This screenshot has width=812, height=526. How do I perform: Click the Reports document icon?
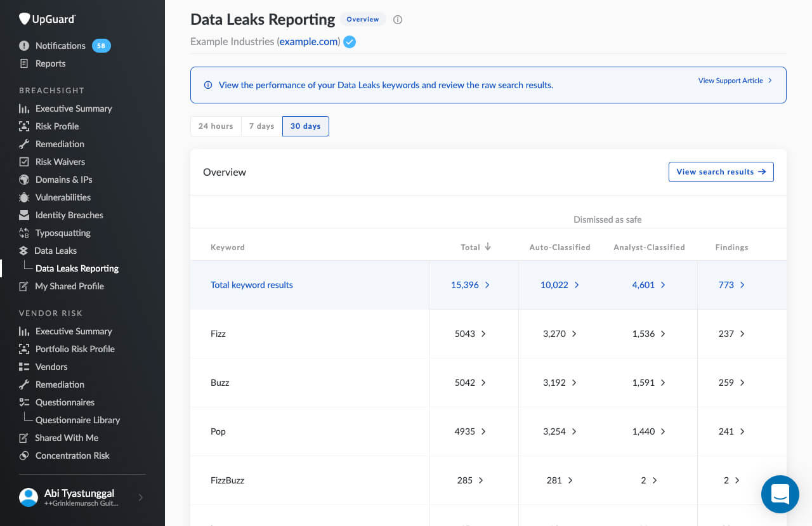[24, 63]
